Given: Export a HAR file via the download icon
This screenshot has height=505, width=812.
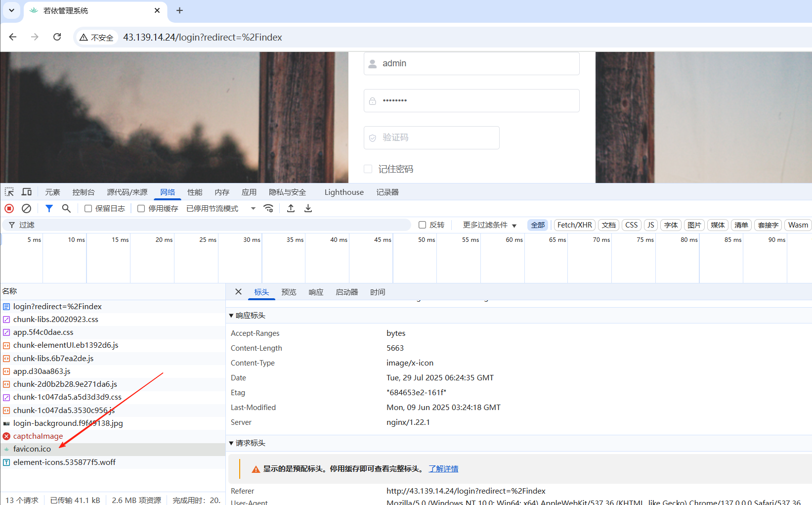Looking at the screenshot, I should [308, 208].
